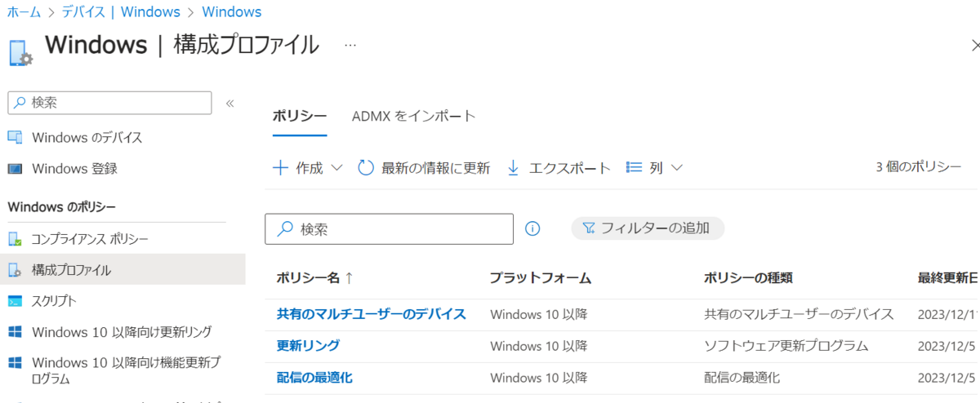Open the ホーム breadcrumb link
This screenshot has height=403, width=980.
pos(24,12)
